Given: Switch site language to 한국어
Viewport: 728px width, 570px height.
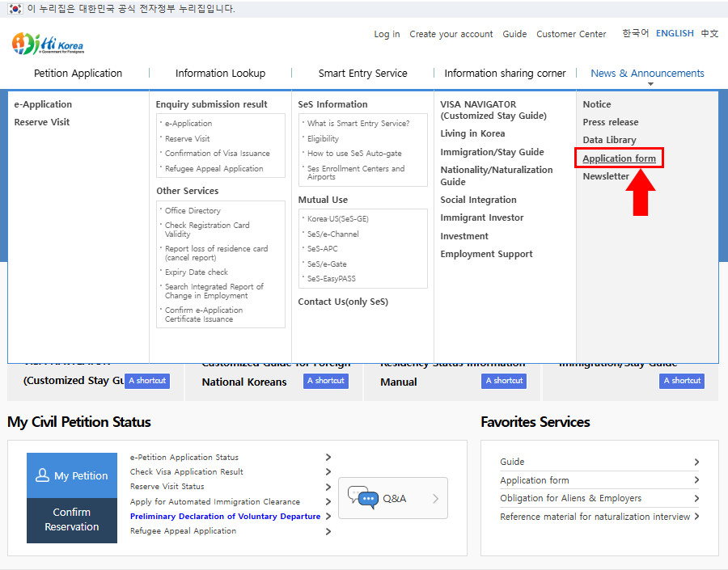Looking at the screenshot, I should pyautogui.click(x=635, y=34).
